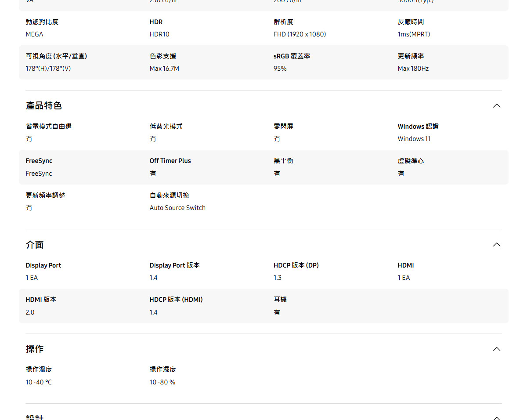Click the 10~40 ℃ temperature value
The width and height of the screenshot is (527, 420).
(x=39, y=382)
